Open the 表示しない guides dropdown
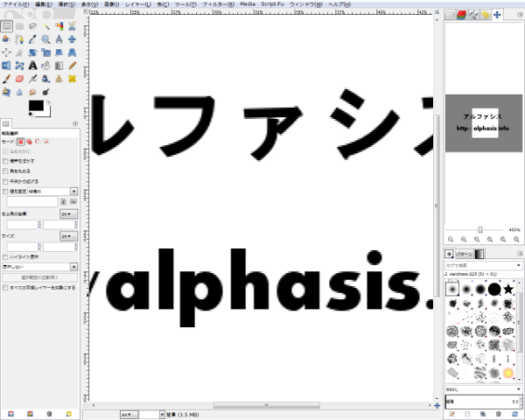This screenshot has width=525, height=420. pyautogui.click(x=40, y=267)
